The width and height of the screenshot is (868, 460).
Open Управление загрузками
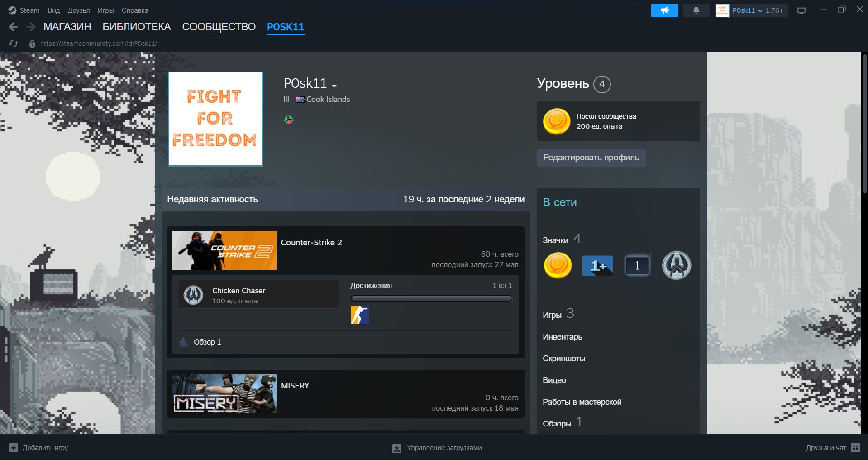coord(437,448)
